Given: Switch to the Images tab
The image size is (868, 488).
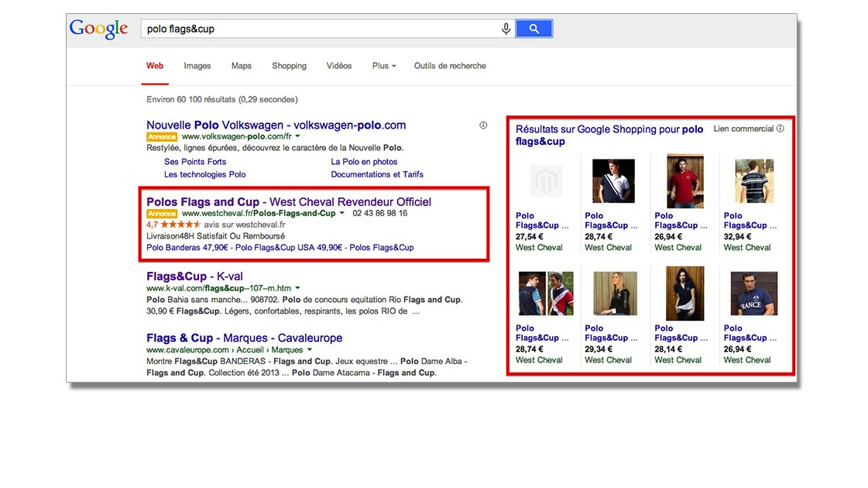Looking at the screenshot, I should [x=197, y=66].
